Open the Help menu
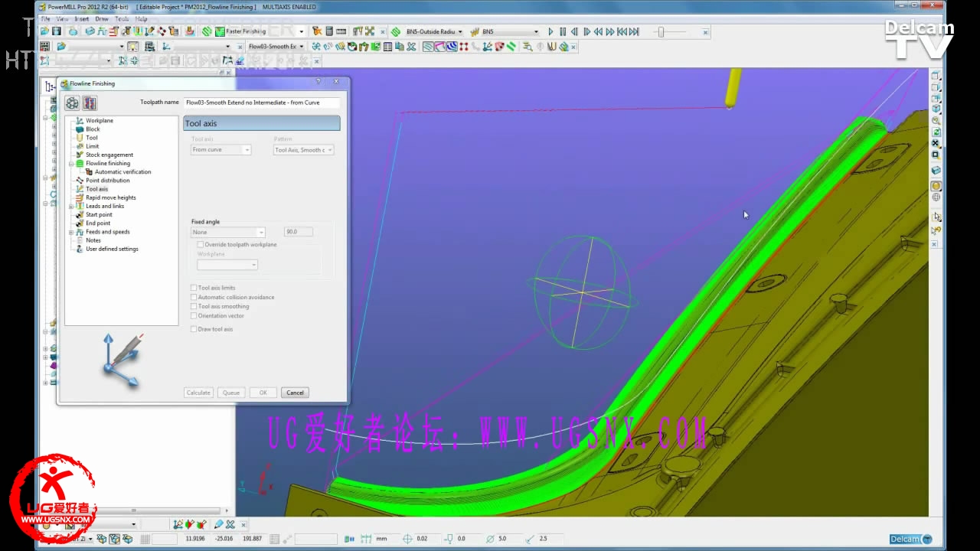 [x=142, y=18]
